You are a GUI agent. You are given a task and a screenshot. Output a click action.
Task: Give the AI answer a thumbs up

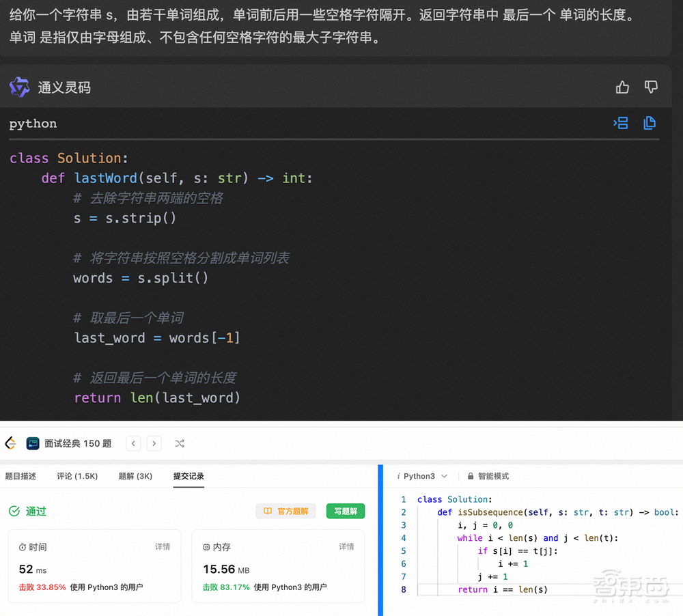click(x=622, y=87)
